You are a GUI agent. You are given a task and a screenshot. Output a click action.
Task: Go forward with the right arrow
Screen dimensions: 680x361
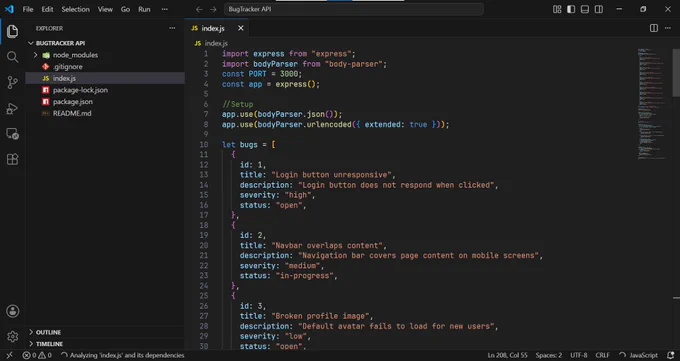pyautogui.click(x=213, y=9)
